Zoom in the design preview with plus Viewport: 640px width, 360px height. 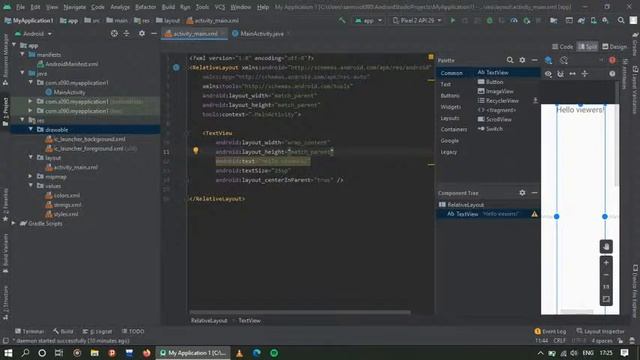click(606, 263)
